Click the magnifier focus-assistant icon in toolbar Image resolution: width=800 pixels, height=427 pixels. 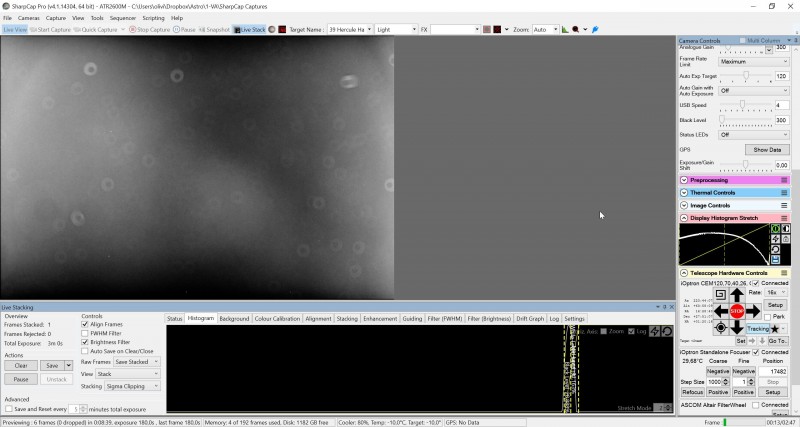coord(576,30)
